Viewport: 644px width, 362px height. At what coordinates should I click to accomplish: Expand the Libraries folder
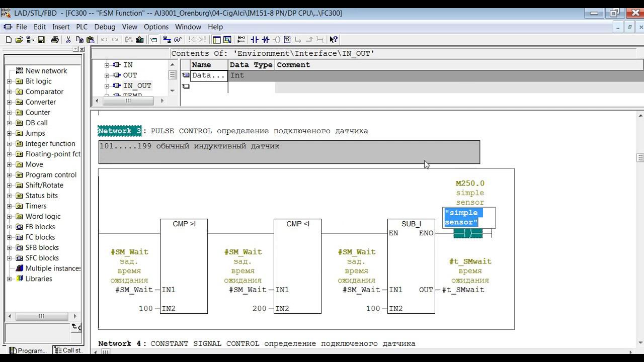[10, 279]
